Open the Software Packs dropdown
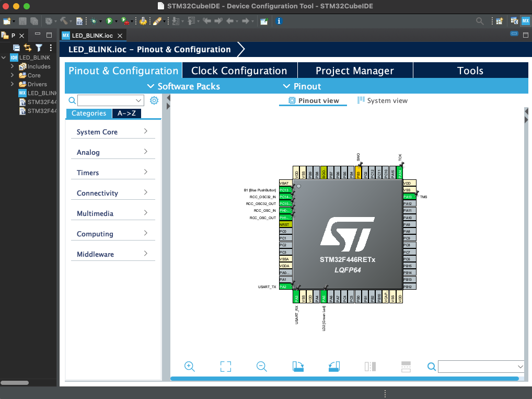 pos(183,86)
